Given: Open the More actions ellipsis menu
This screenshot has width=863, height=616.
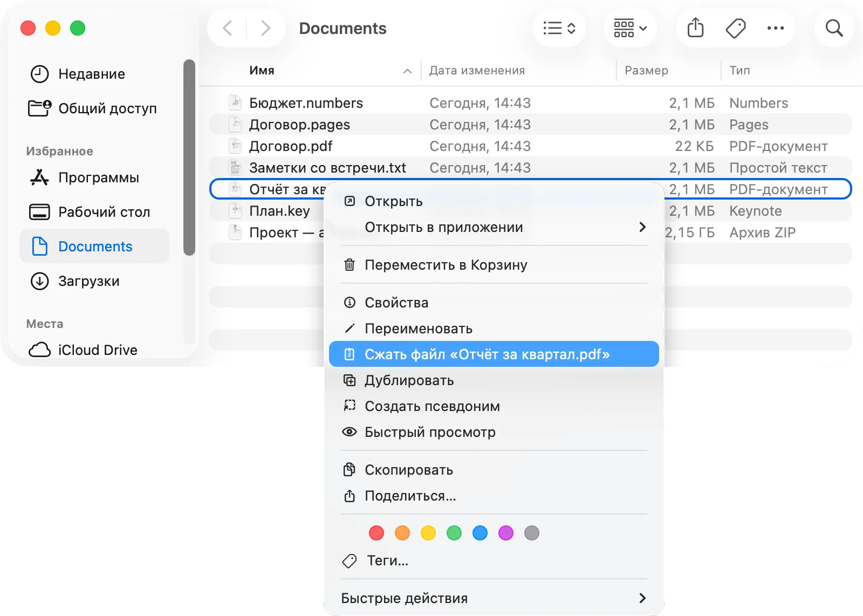Looking at the screenshot, I should [776, 28].
